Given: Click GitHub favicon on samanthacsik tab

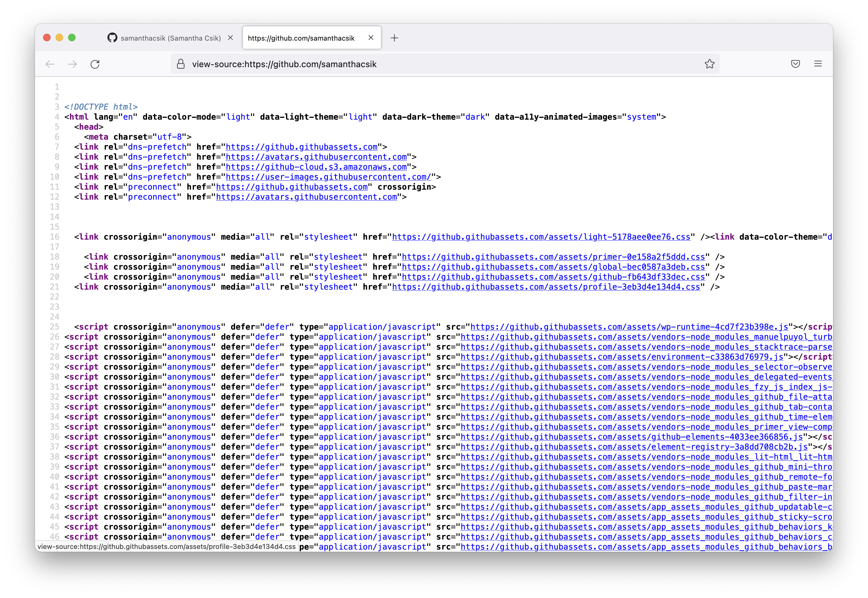Looking at the screenshot, I should (x=112, y=38).
